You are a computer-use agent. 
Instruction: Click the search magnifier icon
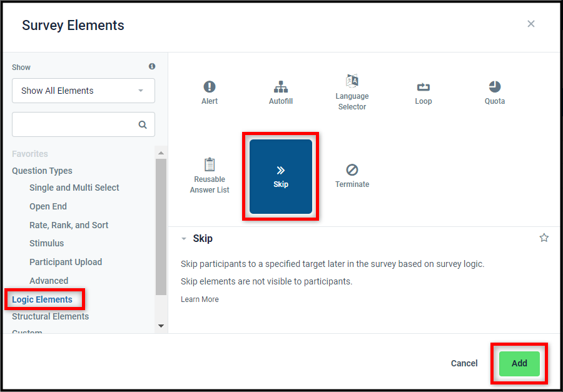click(x=143, y=124)
